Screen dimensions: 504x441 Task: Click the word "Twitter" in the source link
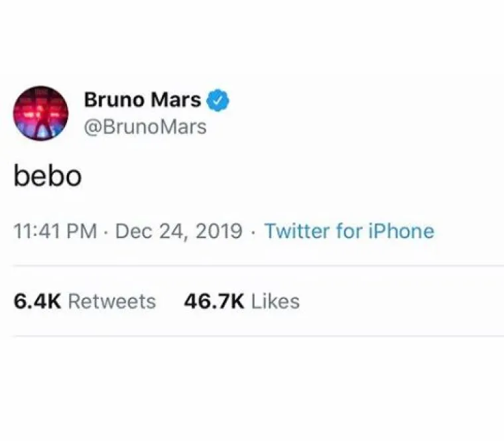[x=295, y=231]
